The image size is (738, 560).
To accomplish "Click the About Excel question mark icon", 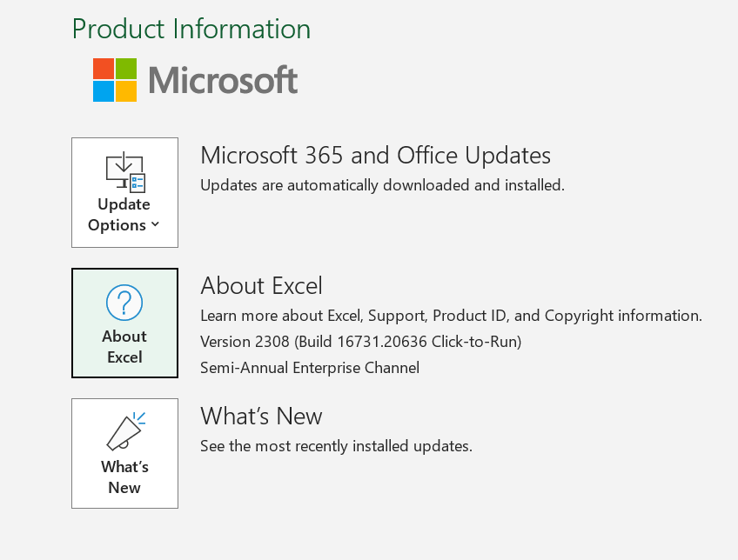I will pyautogui.click(x=124, y=303).
